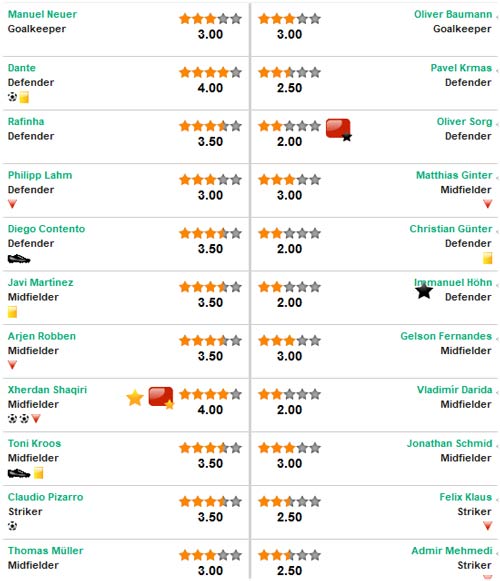Open Manuel Neuer's player profile link
The height and width of the screenshot is (581, 500).
(42, 14)
